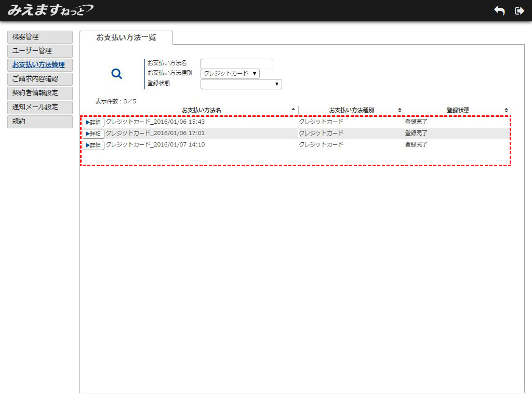Sort by 登録状態 column arrow

point(506,110)
